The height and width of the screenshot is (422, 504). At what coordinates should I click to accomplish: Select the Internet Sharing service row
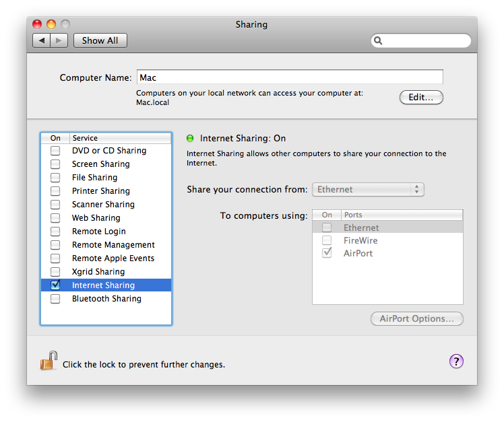[x=106, y=285]
